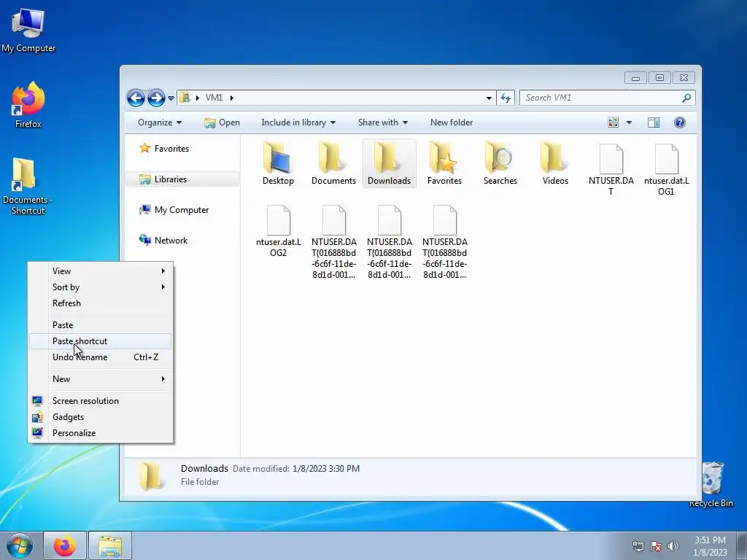Open the Start menu orb
The height and width of the screenshot is (560, 747).
[20, 545]
